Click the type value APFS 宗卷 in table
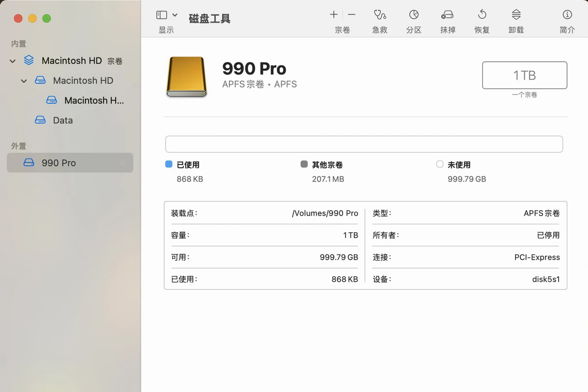Image resolution: width=588 pixels, height=392 pixels. tap(541, 213)
